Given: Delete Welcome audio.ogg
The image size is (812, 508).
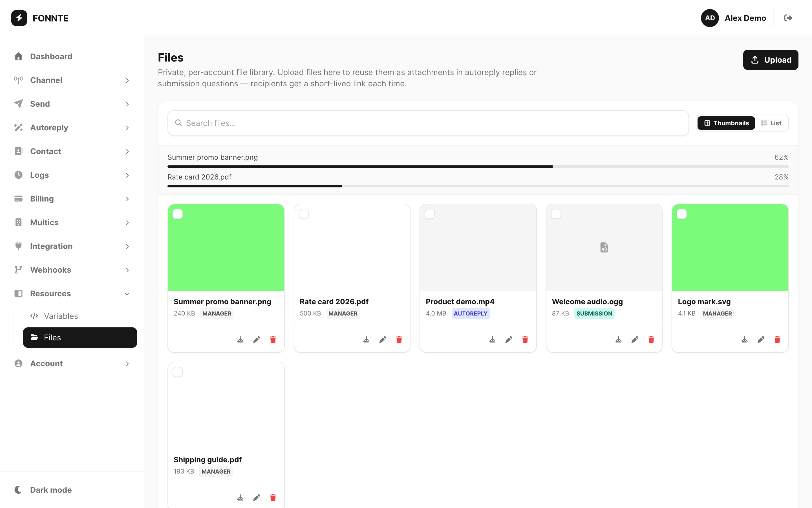Looking at the screenshot, I should pos(651,339).
